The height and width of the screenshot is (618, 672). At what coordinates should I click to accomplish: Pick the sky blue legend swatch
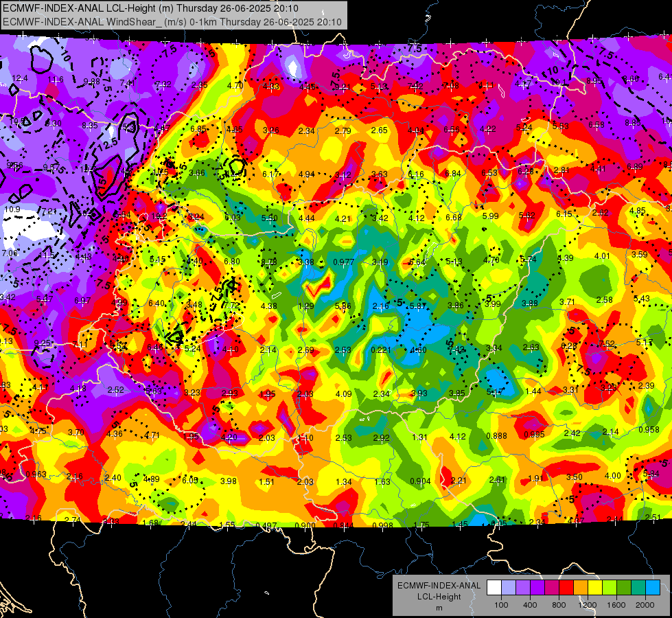(x=652, y=588)
